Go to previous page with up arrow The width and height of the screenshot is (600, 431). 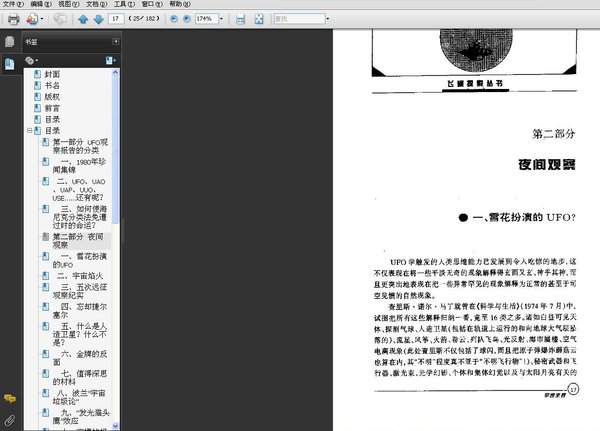point(83,19)
